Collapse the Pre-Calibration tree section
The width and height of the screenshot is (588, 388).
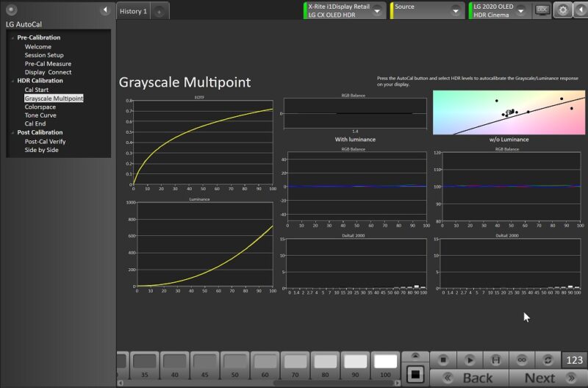tap(12, 37)
